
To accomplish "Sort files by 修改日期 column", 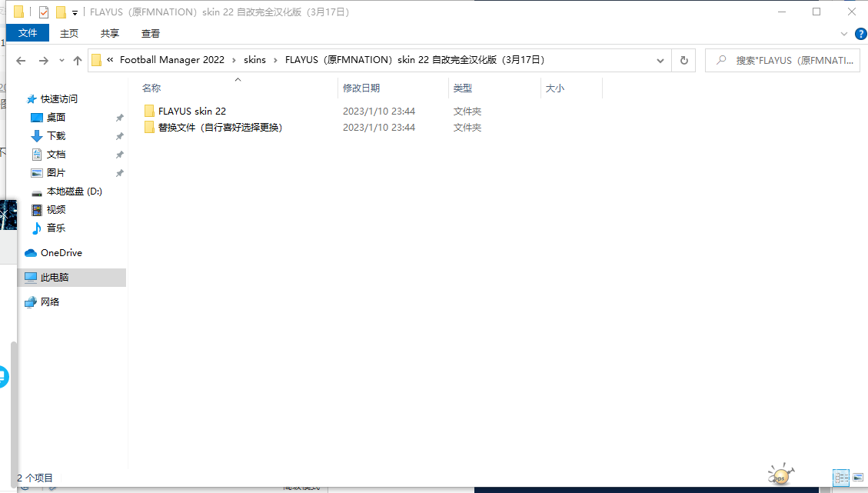I will (361, 88).
